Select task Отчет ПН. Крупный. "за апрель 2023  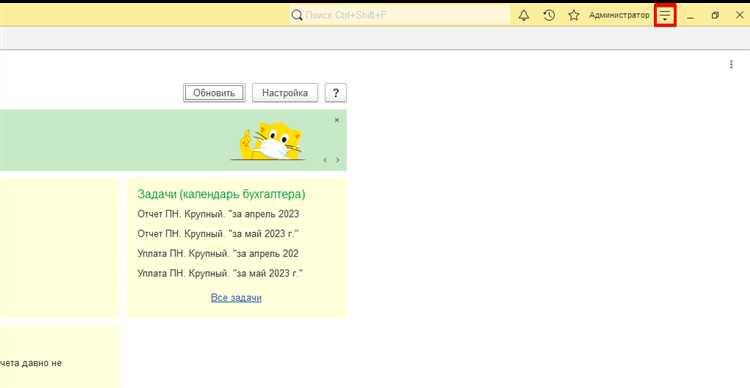[x=218, y=214]
